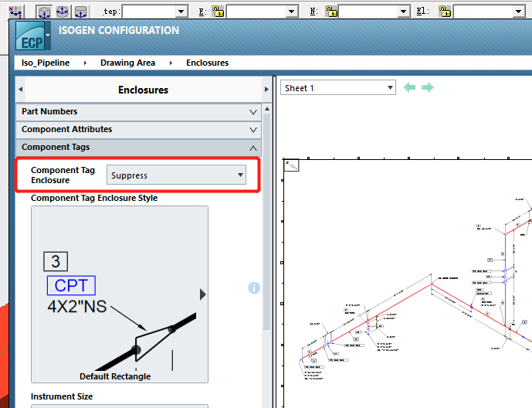This screenshot has height=408, width=532.
Task: Click the green previous sheet arrow
Action: click(x=409, y=87)
